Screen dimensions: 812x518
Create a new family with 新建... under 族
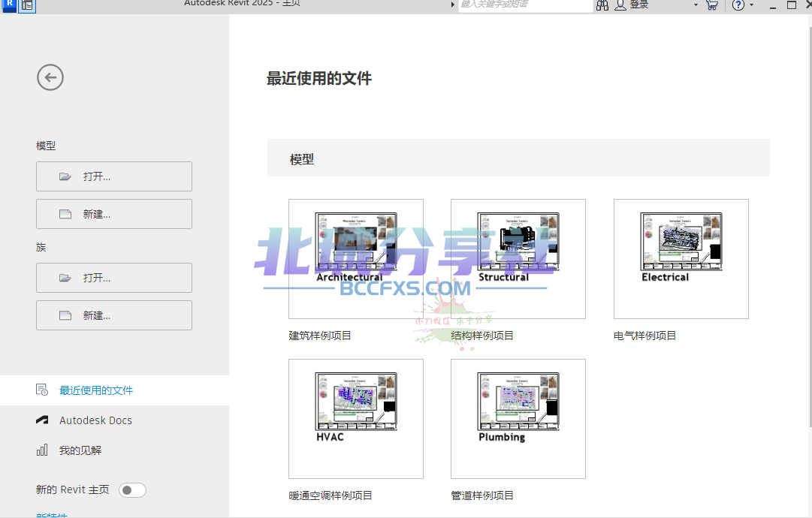pos(114,315)
